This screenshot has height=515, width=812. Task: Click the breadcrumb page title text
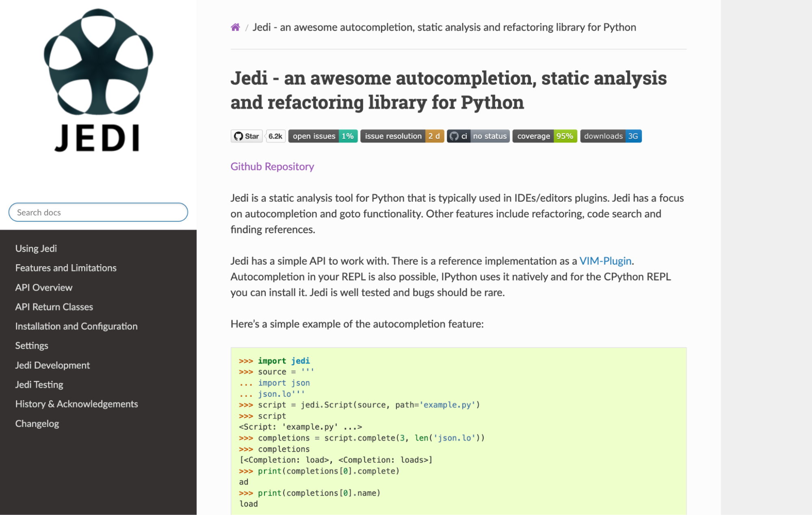coord(444,27)
